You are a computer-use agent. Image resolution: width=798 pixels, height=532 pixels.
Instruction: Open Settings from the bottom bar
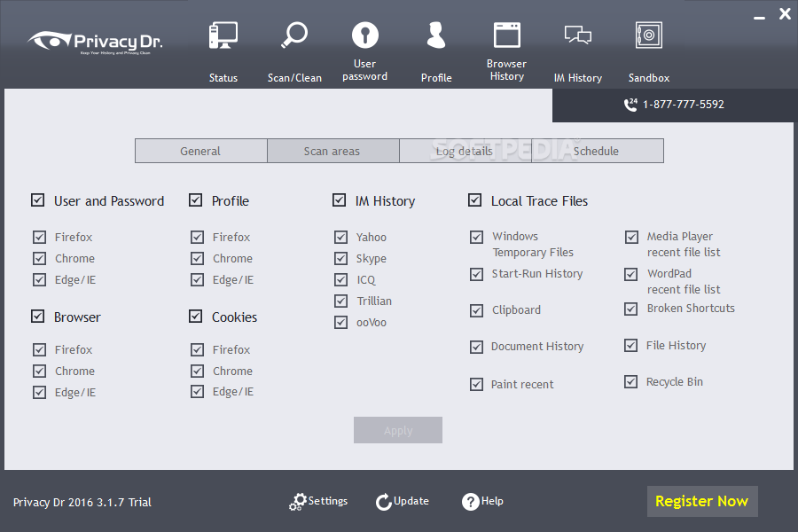tap(328, 501)
